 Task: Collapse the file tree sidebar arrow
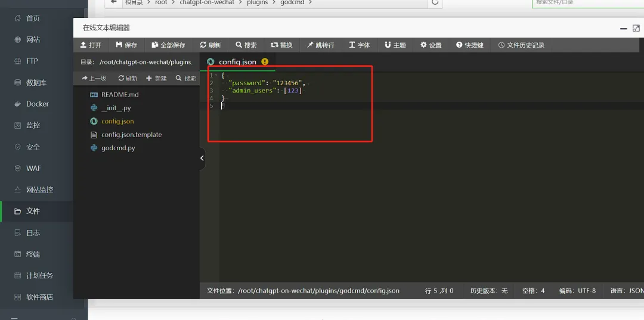pos(202,158)
